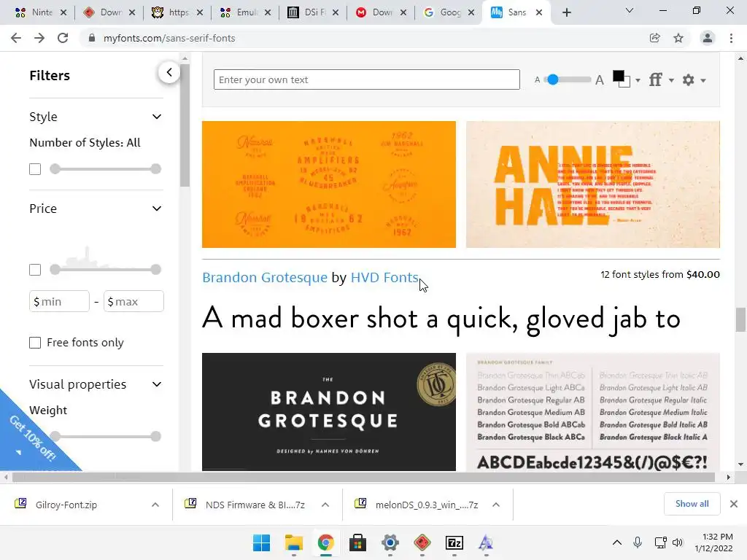Open the HVD Fonts foundry link

point(384,277)
